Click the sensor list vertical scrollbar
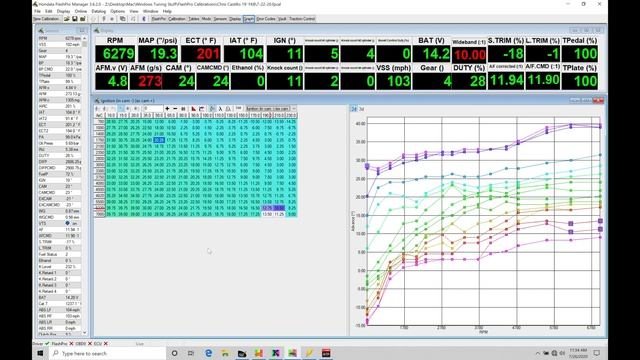Screen dimensions: 640x360 (85, 186)
